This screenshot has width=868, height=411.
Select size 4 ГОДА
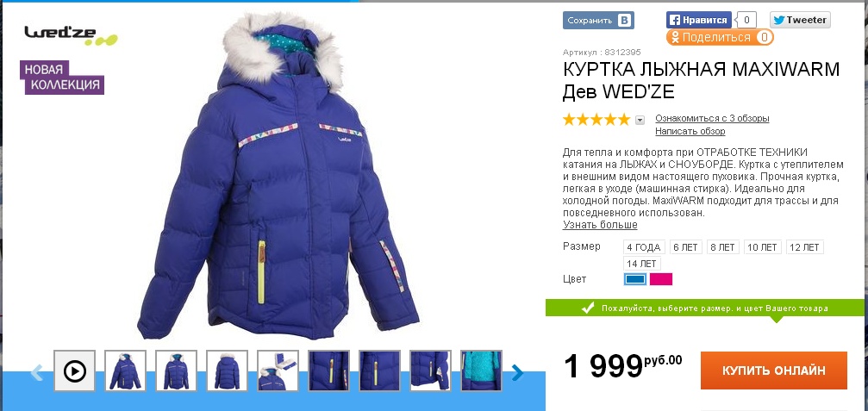pos(643,246)
